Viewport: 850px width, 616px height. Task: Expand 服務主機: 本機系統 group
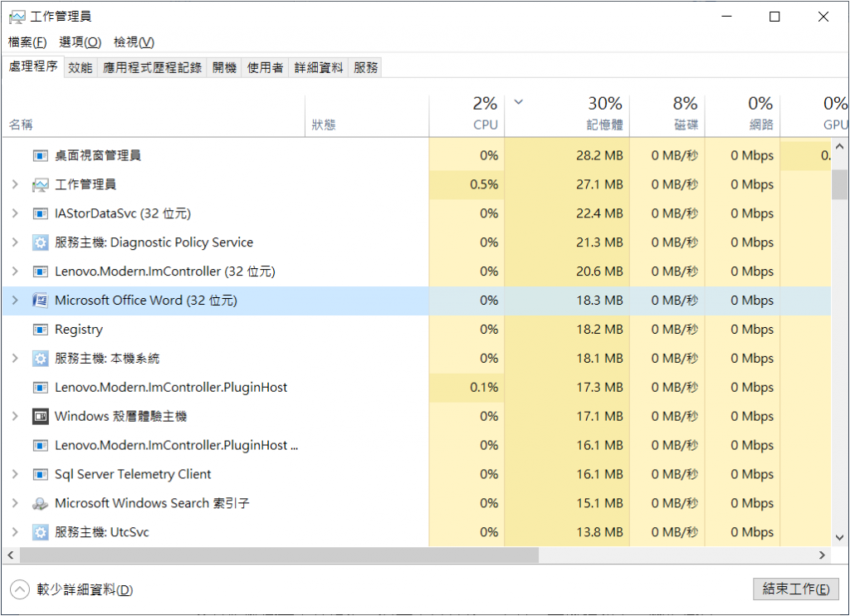(x=15, y=359)
